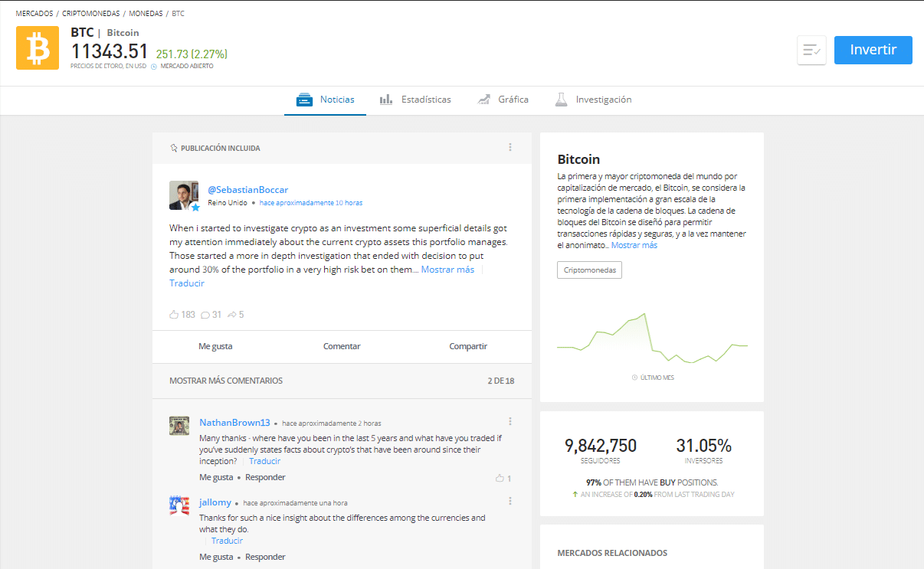Translate jallomy's comment with Traducir

pyautogui.click(x=227, y=541)
